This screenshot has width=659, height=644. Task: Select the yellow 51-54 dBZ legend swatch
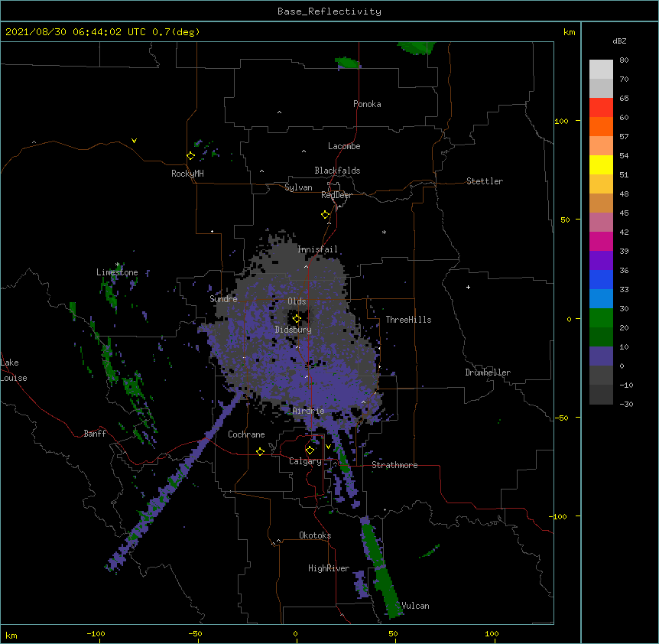coord(601,164)
